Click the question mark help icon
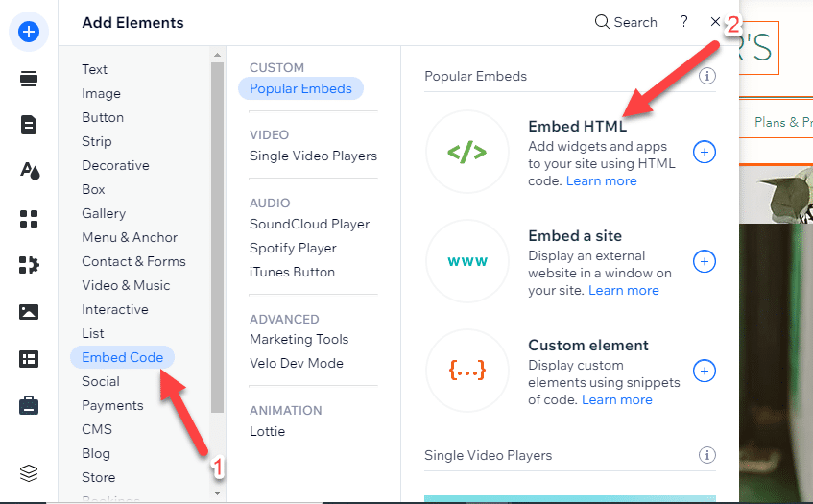Screen dimensions: 813x504 click(683, 21)
